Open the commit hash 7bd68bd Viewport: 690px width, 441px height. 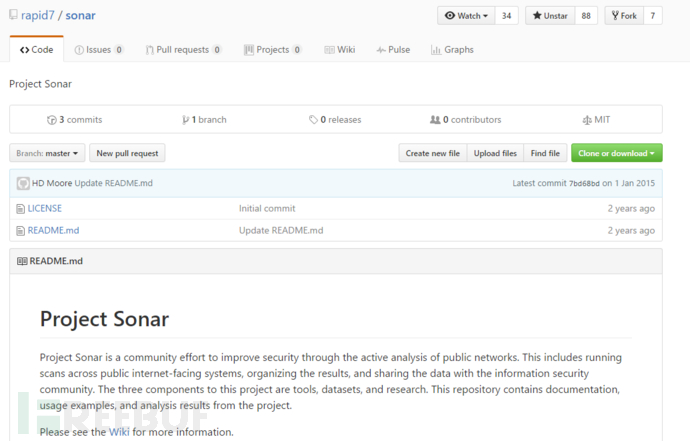click(x=584, y=184)
